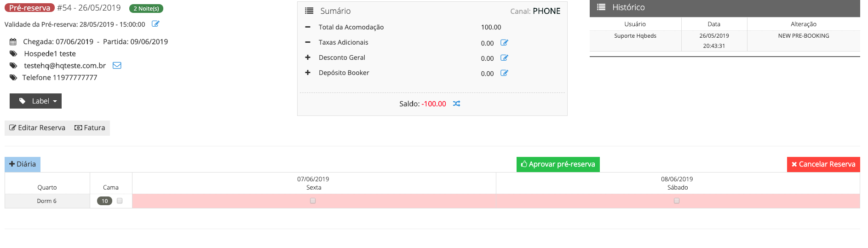
Task: Add a night with Diária button
Action: coord(23,164)
